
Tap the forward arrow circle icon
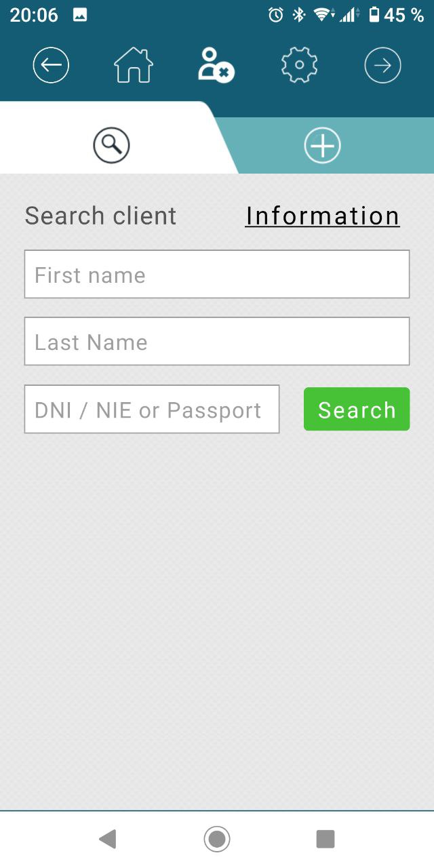point(382,66)
